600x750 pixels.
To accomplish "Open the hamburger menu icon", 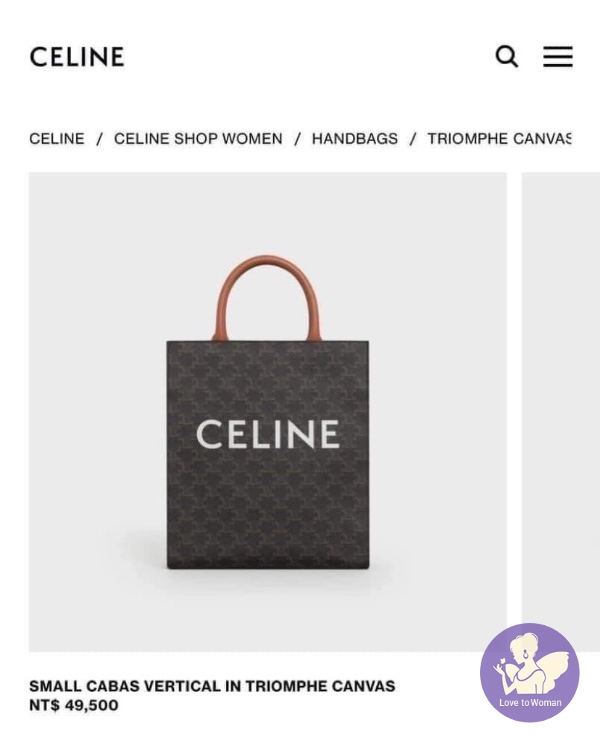I will pos(558,56).
